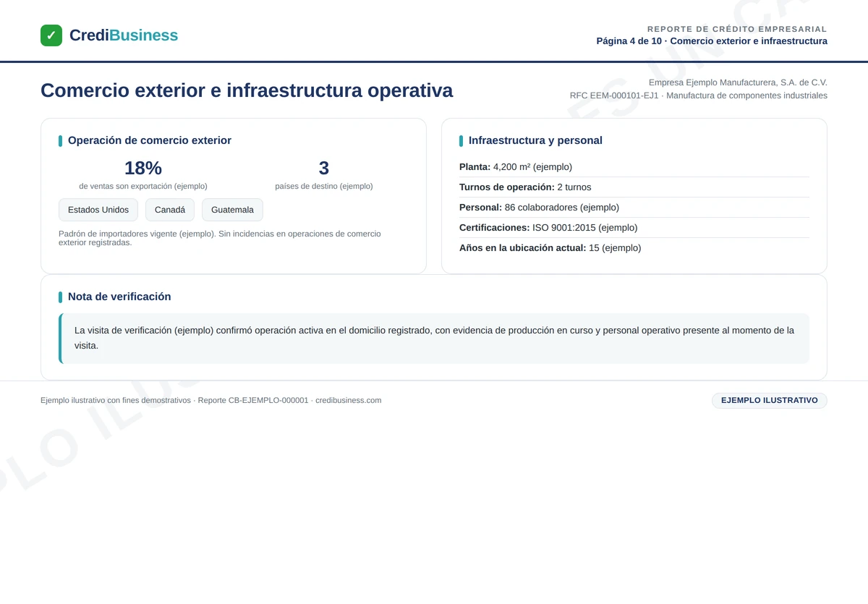This screenshot has width=868, height=604.
Task: Click the 'Padrón de importadores vigente' note
Action: pyautogui.click(x=220, y=238)
